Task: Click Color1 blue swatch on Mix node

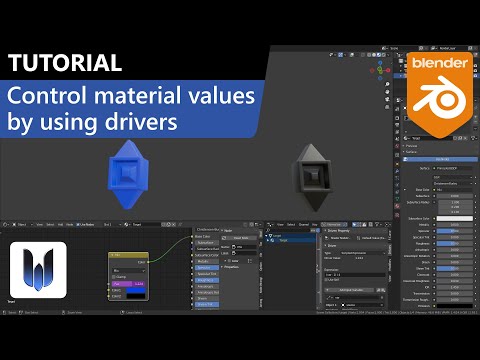Action: (136, 290)
